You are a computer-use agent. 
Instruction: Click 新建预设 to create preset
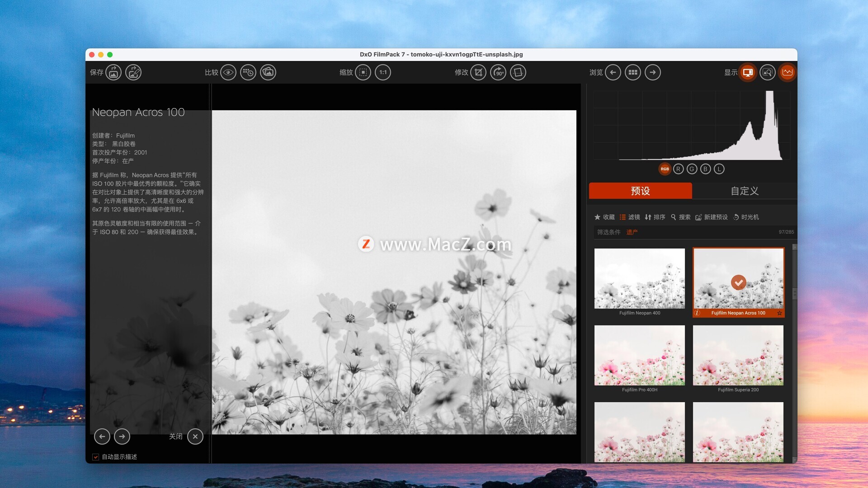712,217
